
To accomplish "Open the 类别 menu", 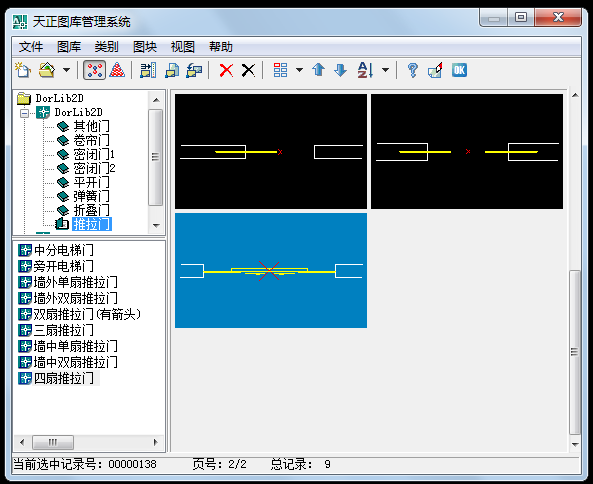I will [107, 47].
